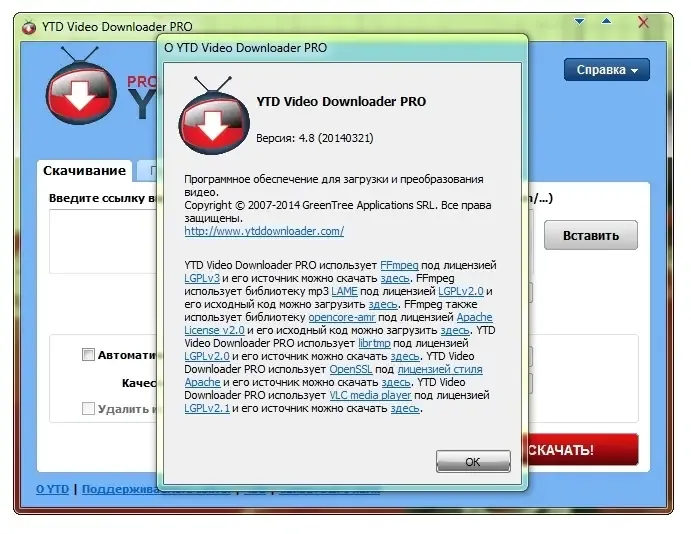The width and height of the screenshot is (691, 534).
Task: Close the main window with red X
Action: point(643,22)
